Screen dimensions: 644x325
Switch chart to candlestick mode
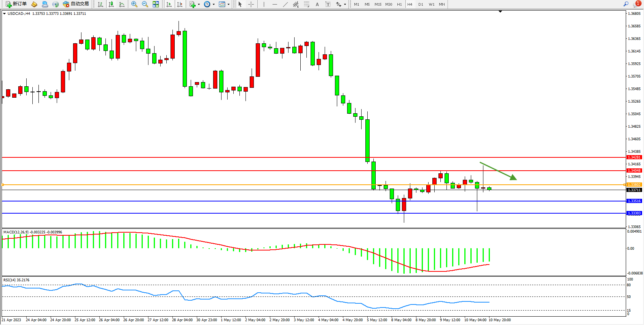[111, 4]
